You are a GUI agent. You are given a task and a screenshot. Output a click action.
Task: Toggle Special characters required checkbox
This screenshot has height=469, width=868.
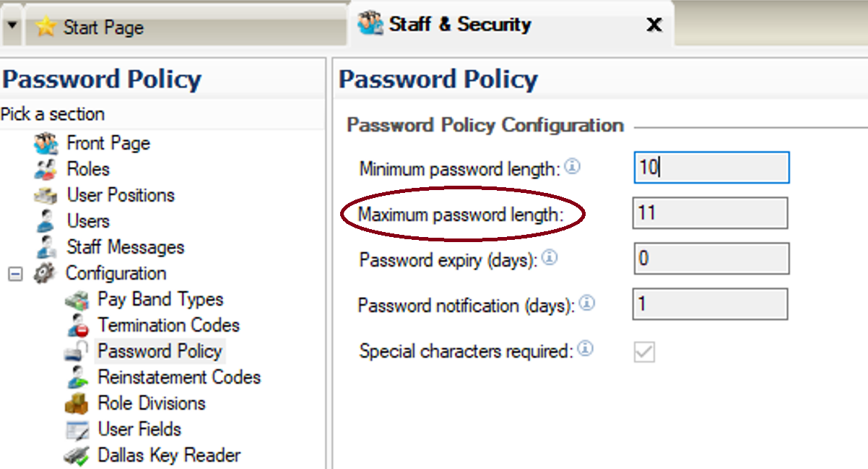(644, 352)
